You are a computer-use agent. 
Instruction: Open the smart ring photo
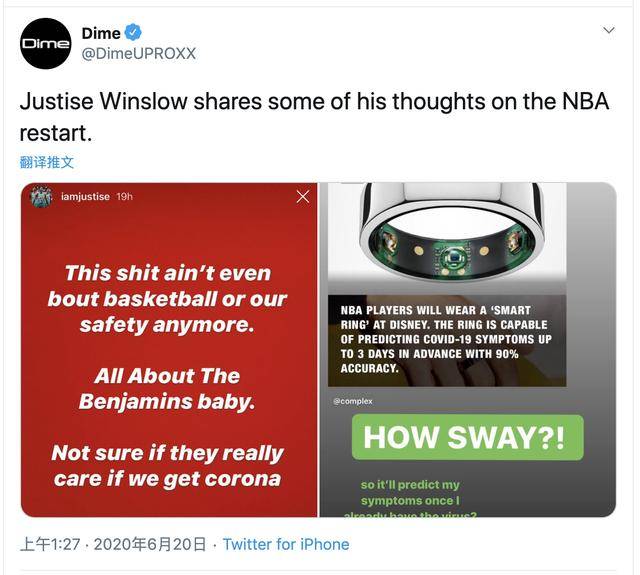coord(447,233)
